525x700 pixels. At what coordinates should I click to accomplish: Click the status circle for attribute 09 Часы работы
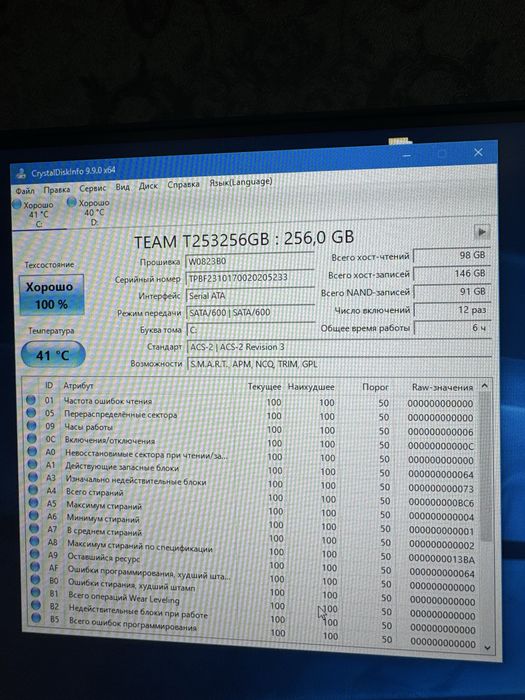pos(31,425)
